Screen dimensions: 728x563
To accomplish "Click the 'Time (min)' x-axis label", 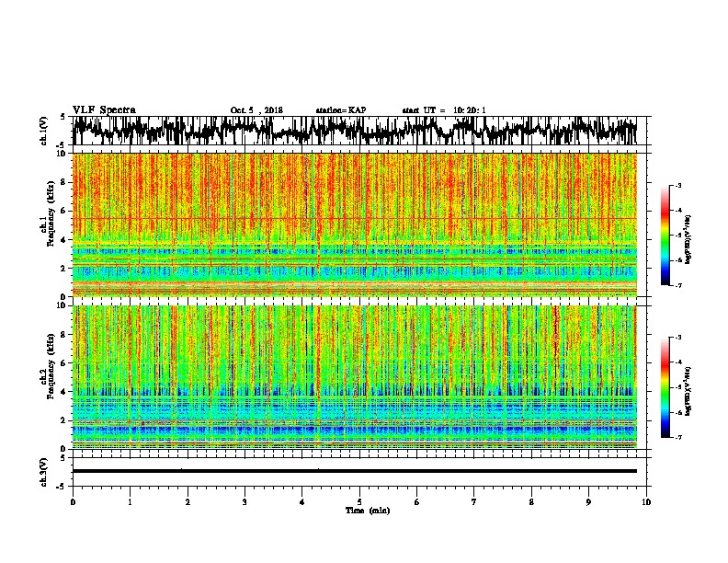I will point(368,511).
